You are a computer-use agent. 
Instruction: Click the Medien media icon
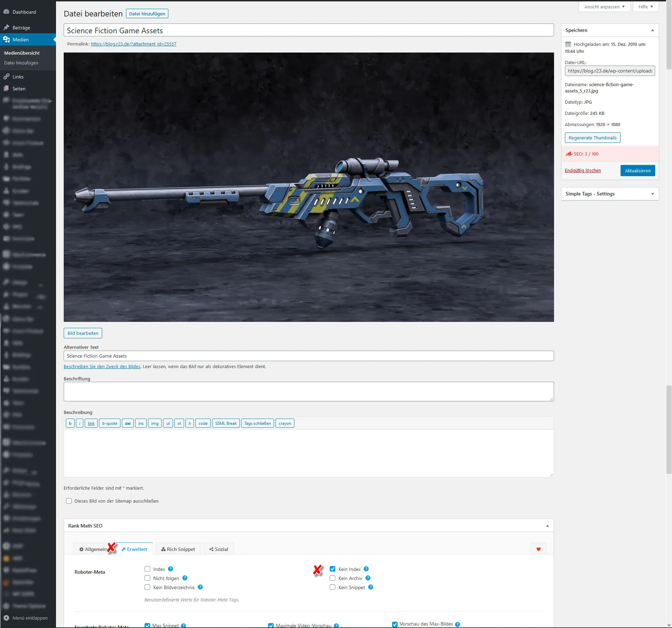point(6,39)
